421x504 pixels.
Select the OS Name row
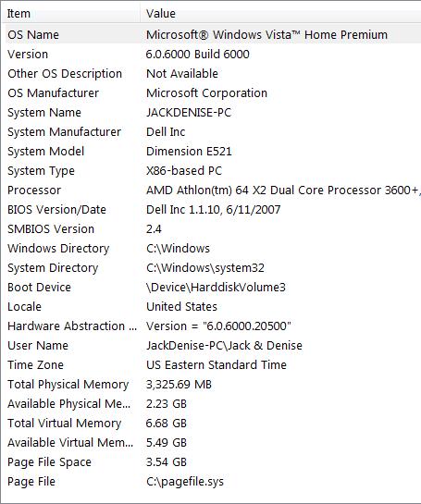pyautogui.click(x=211, y=35)
